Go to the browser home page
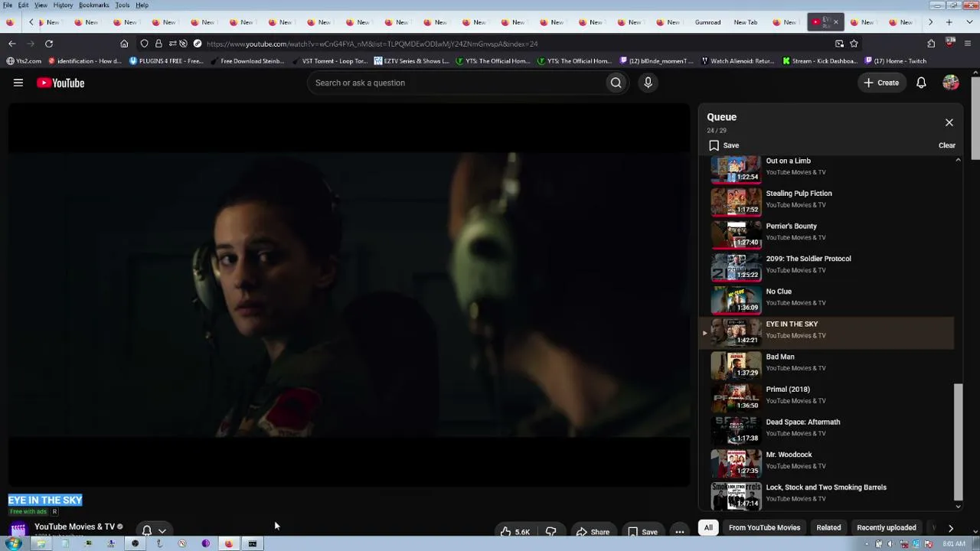980x551 pixels. point(124,44)
